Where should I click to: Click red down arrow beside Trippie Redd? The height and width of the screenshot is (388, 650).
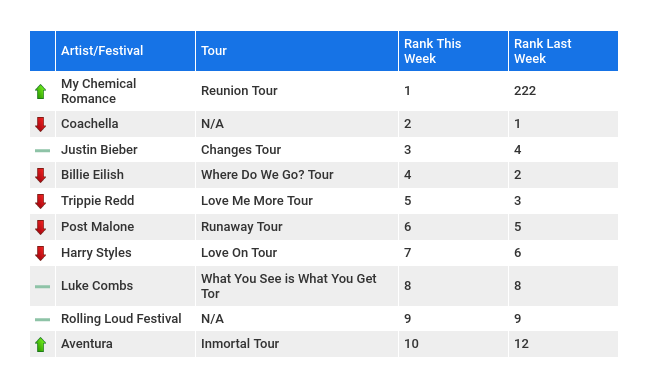tap(41, 201)
